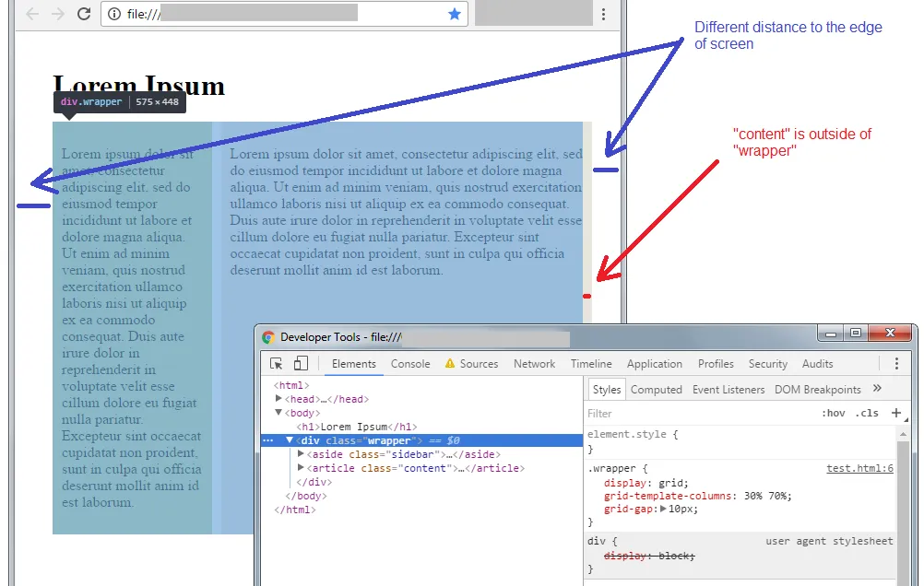
Task: Go forward in the browser
Action: point(58,14)
